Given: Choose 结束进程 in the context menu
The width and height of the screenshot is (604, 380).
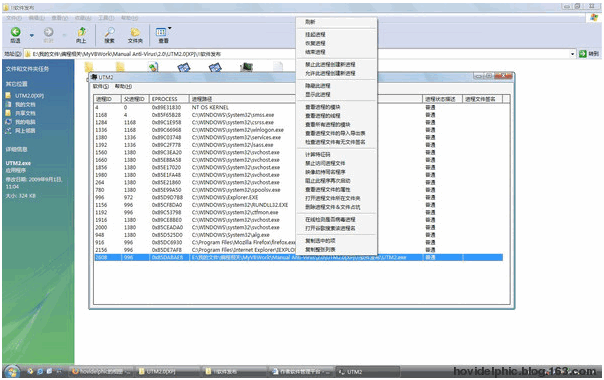Looking at the screenshot, I should [315, 52].
